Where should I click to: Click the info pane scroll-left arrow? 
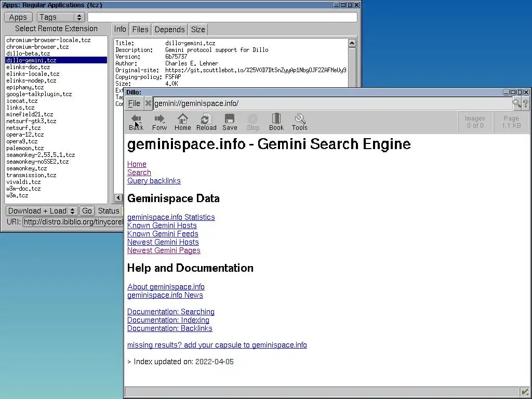118,198
